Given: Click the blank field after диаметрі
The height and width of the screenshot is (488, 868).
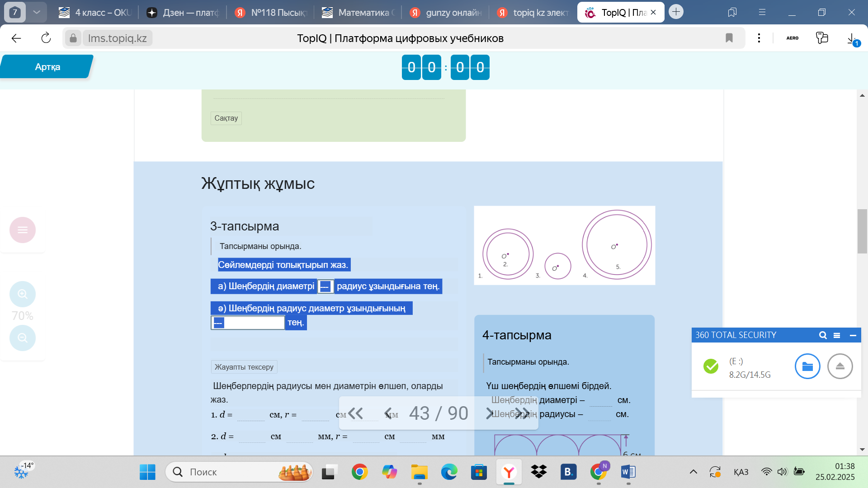Looking at the screenshot, I should 325,286.
